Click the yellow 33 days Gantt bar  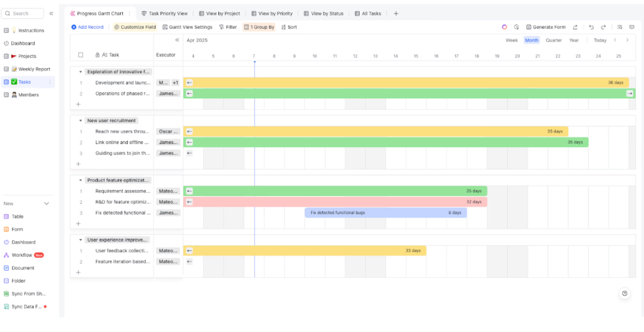(x=305, y=250)
